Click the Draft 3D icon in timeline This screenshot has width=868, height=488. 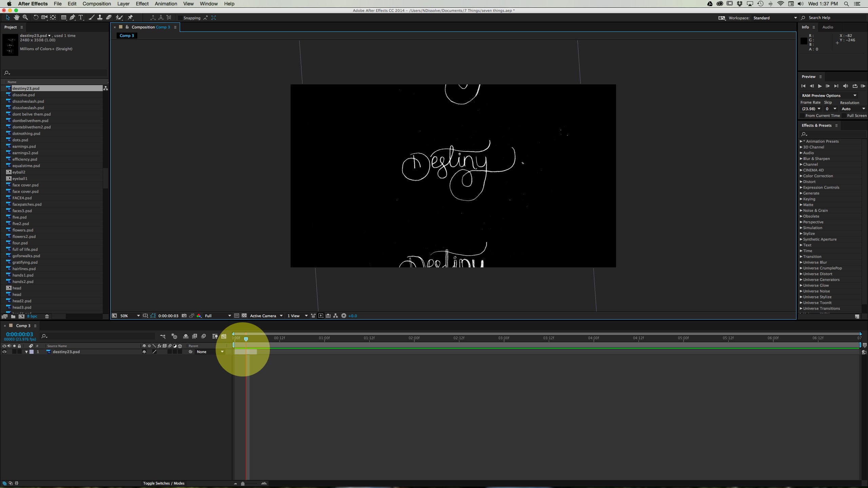click(174, 336)
